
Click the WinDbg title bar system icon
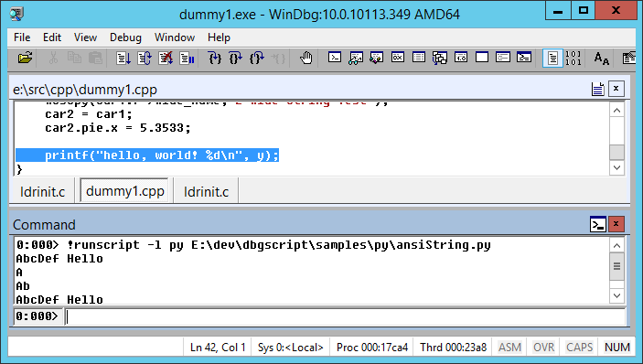click(16, 14)
